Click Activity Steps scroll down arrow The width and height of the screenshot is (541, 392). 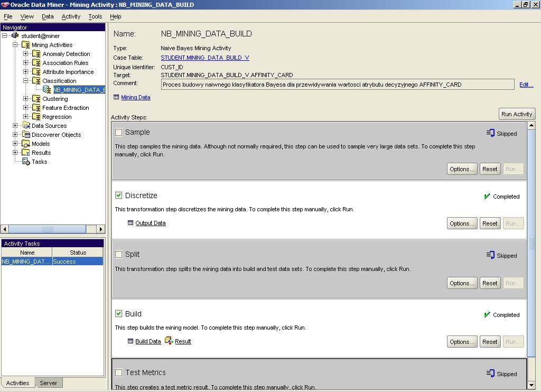(x=531, y=385)
